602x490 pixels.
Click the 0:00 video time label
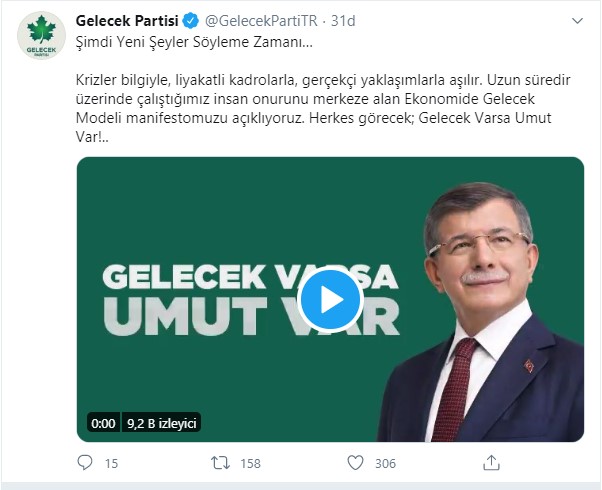[102, 423]
